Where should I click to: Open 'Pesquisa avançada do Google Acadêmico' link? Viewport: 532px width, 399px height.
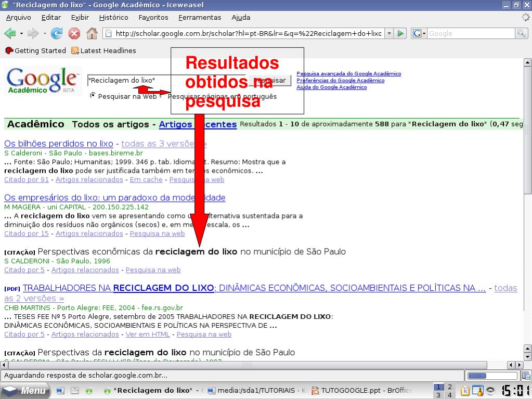coord(349,74)
